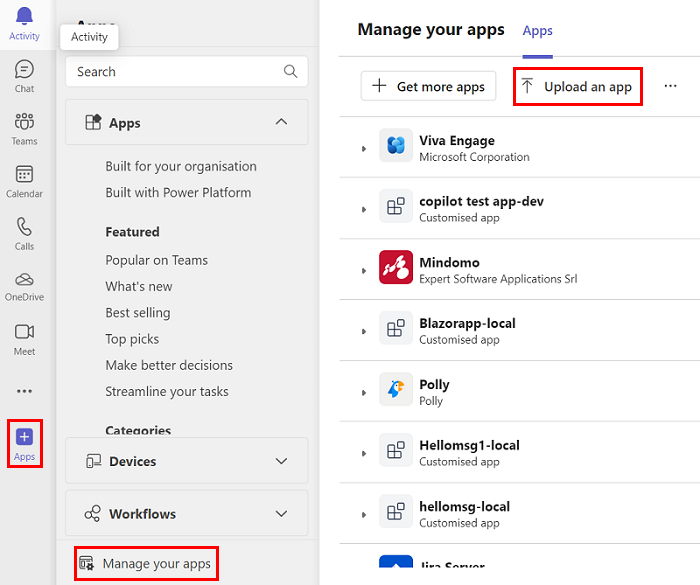Expand the Workflows section chevron
This screenshot has height=585, width=700.
pyautogui.click(x=281, y=514)
